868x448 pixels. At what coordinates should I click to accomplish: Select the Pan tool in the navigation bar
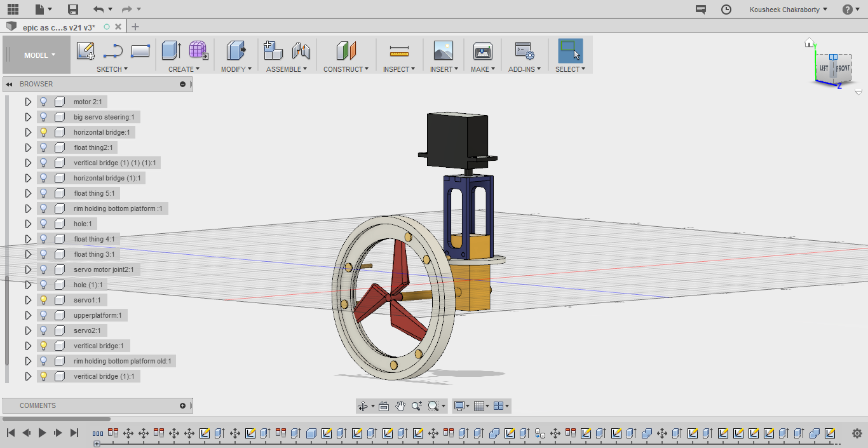pyautogui.click(x=401, y=405)
